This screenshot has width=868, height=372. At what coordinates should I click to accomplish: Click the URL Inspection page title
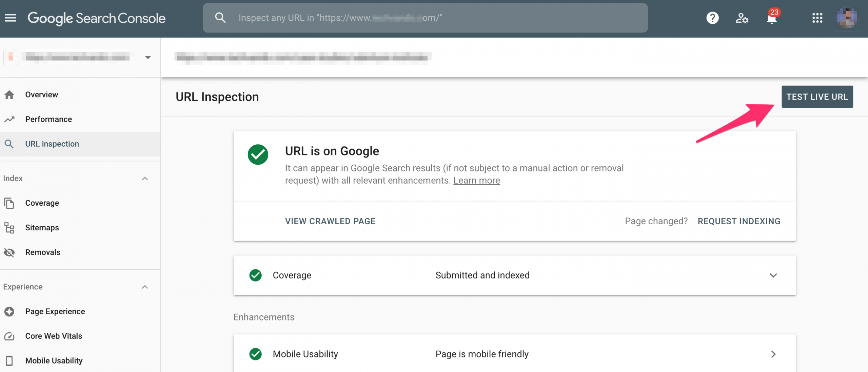[x=217, y=97]
